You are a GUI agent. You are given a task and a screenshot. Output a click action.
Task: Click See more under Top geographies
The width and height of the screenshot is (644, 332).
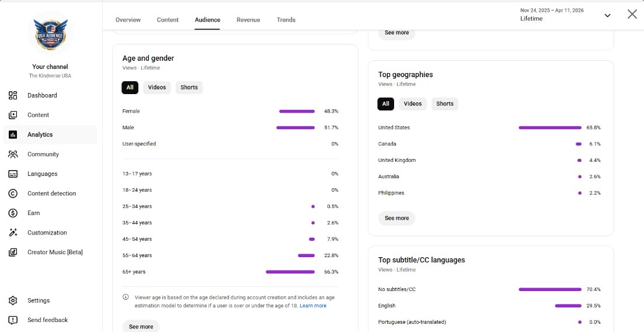pyautogui.click(x=397, y=219)
